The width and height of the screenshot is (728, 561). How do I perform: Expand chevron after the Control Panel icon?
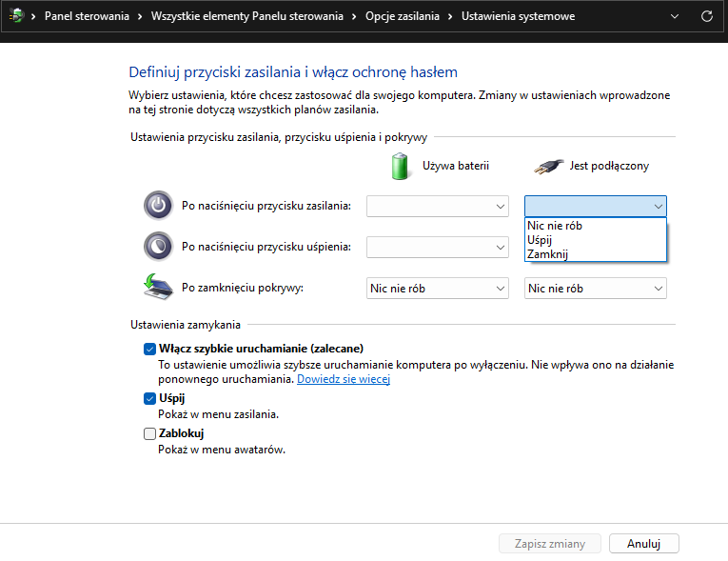33,17
